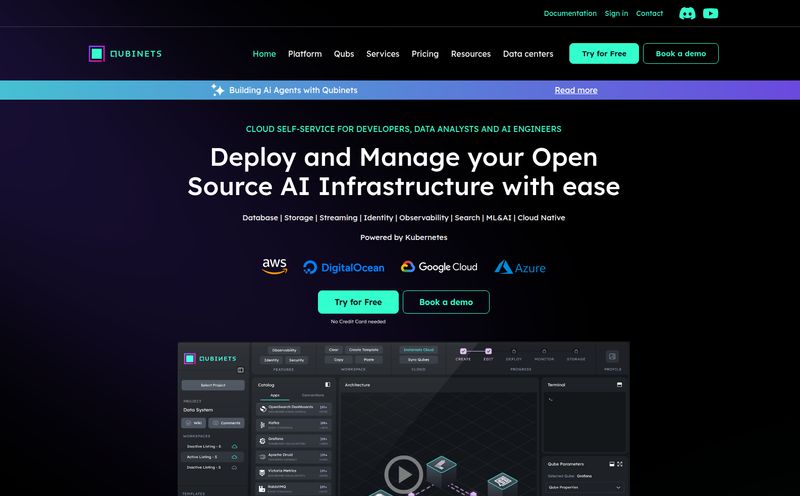Image resolution: width=800 pixels, height=496 pixels.
Task: Open the Discord community icon
Action: 687,13
